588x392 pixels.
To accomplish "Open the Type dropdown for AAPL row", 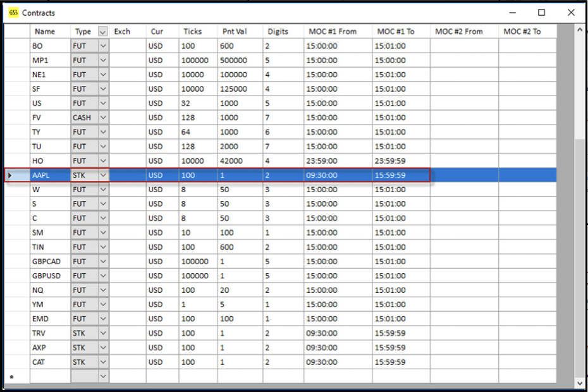I will point(104,175).
